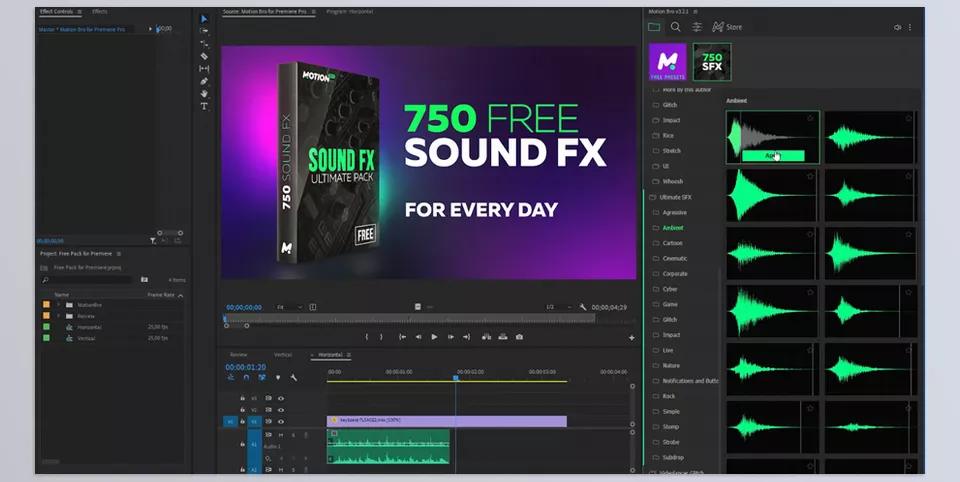Open the Fit zoom level dropdown
The height and width of the screenshot is (482, 960).
pos(289,307)
